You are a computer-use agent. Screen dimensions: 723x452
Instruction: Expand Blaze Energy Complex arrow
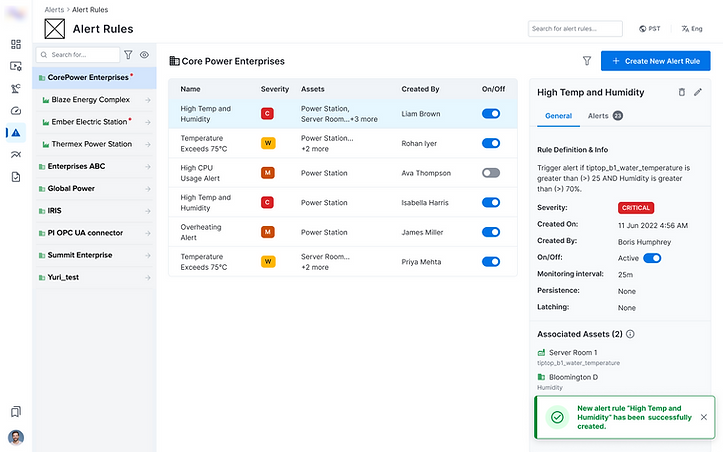point(148,100)
